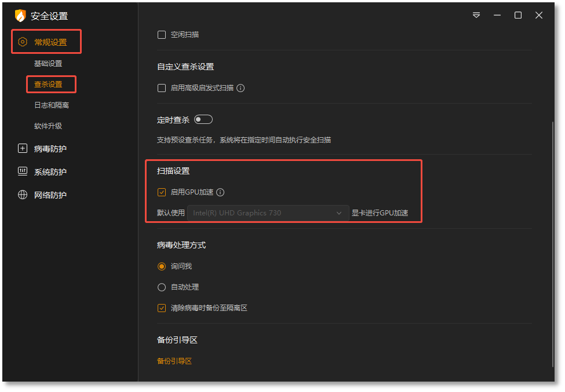
Task: Select the 自动处理 radio button
Action: pos(162,287)
